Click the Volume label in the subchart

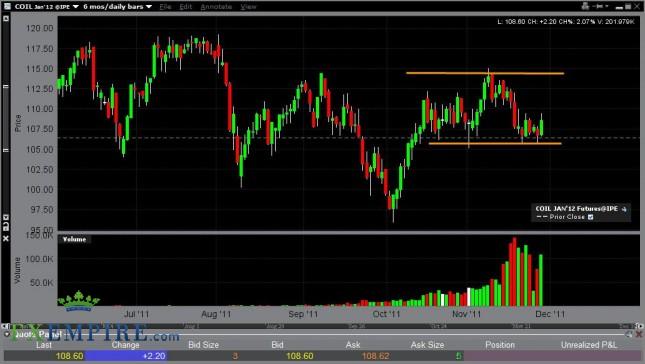click(74, 239)
